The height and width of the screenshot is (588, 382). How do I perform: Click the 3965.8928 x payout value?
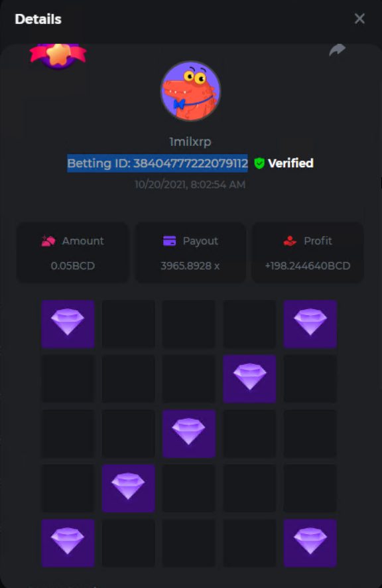pos(190,266)
